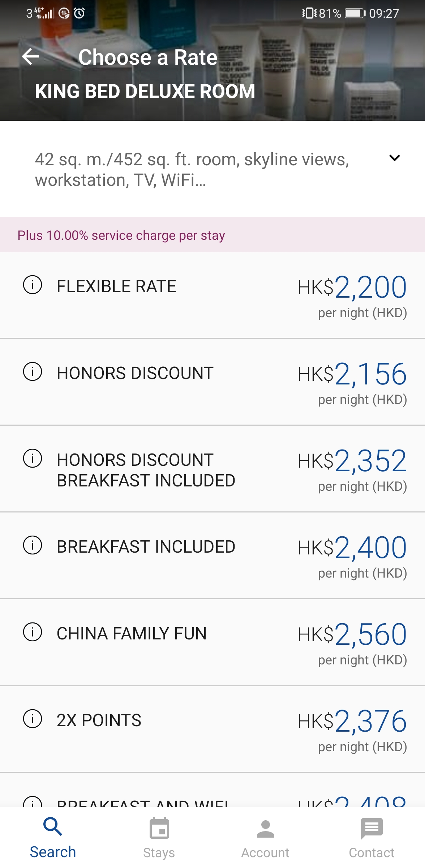Tap the room description text to expand
Viewport: 425px width, 868px height.
(192, 170)
